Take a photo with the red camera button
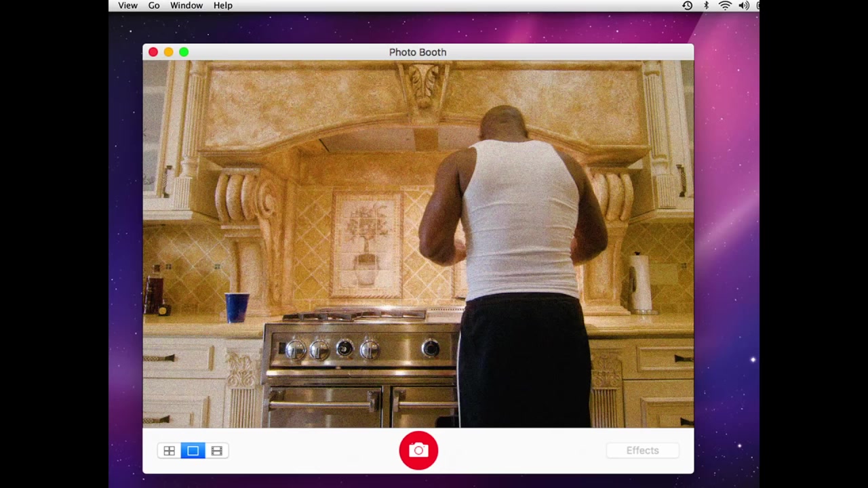 [x=418, y=450]
